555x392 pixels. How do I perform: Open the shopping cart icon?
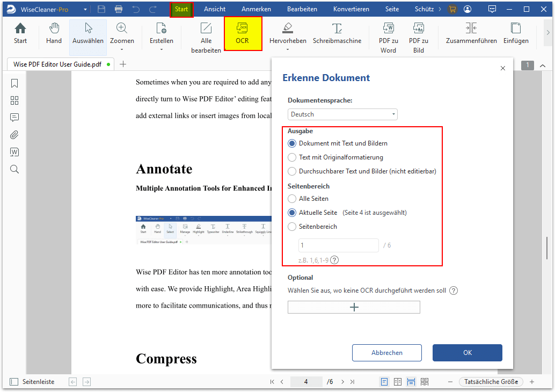pos(452,9)
